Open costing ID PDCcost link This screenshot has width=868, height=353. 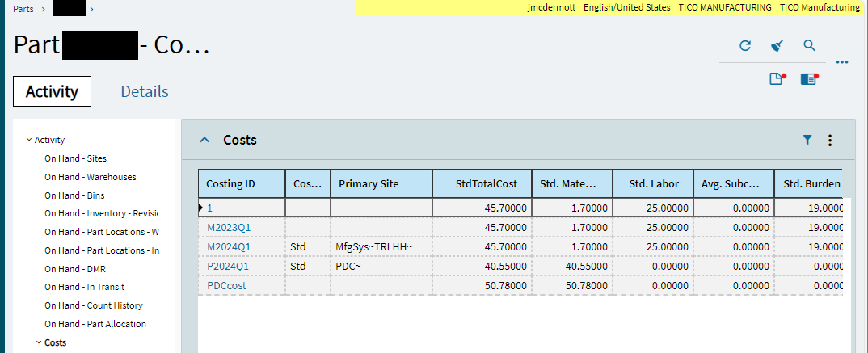(x=226, y=285)
